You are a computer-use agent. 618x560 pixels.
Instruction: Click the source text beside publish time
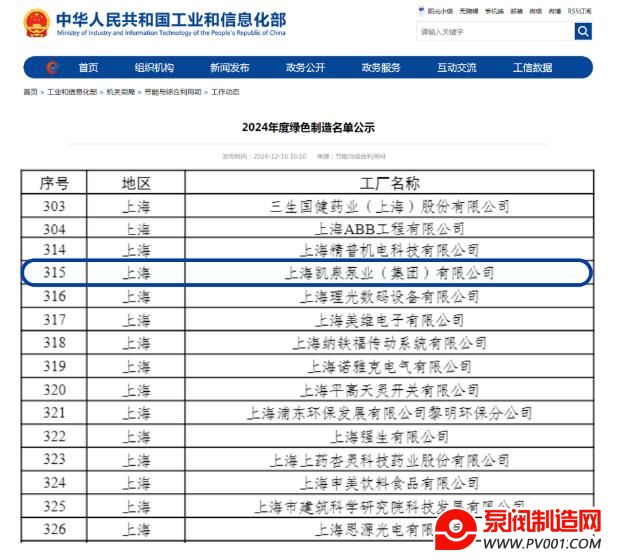(x=351, y=156)
